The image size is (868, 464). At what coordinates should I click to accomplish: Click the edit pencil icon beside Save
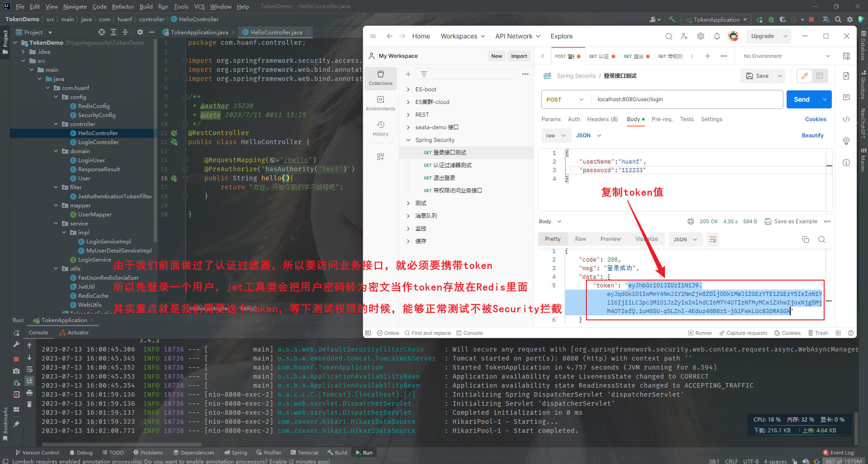[x=805, y=76]
